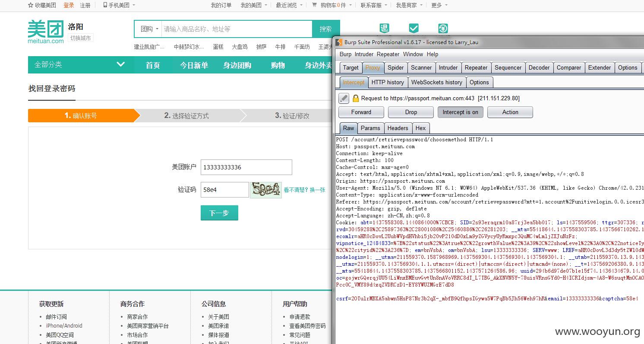Open the Intruder menu in the menu bar
The image size is (644, 344).
click(x=364, y=54)
